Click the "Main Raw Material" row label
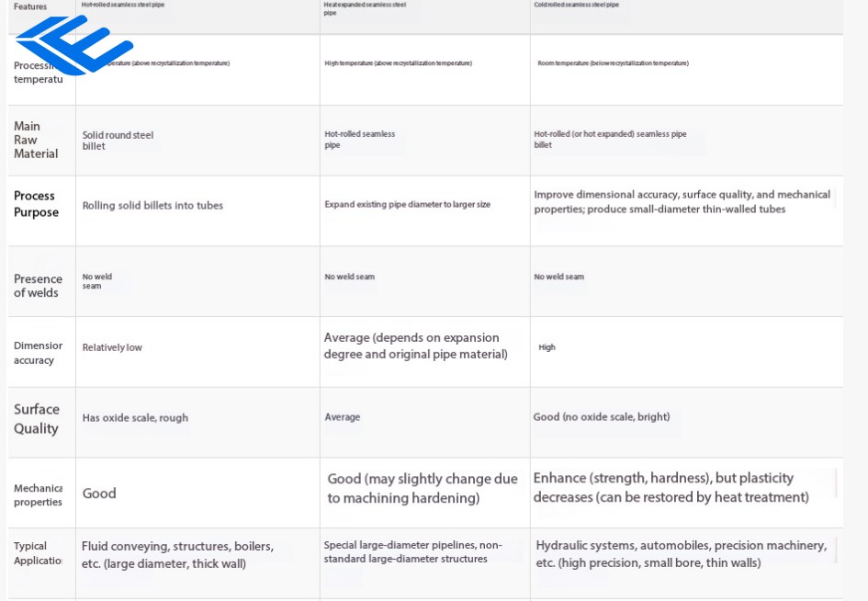The image size is (868, 601). tap(36, 140)
